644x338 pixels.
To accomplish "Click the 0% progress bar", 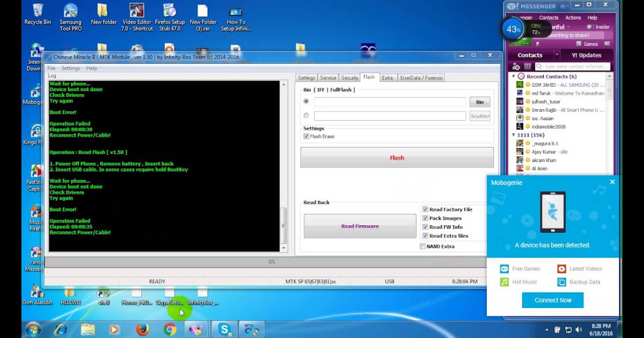I will (272, 262).
